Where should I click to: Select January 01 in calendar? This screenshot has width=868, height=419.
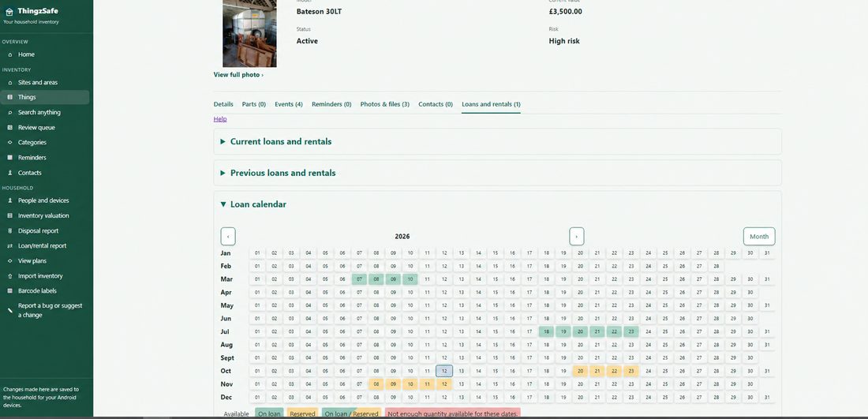[257, 253]
